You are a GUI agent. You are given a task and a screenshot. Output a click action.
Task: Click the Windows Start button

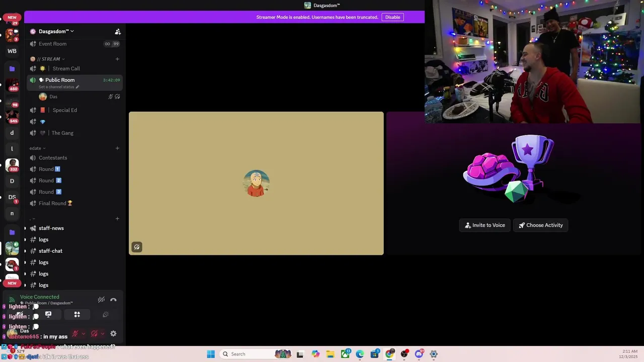211,354
